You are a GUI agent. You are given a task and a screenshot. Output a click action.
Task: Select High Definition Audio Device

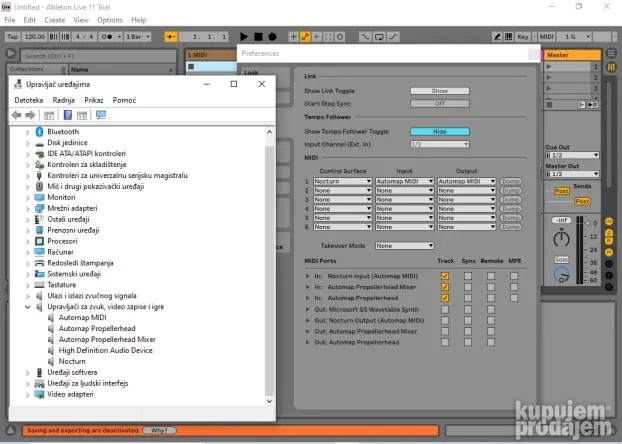point(106,350)
